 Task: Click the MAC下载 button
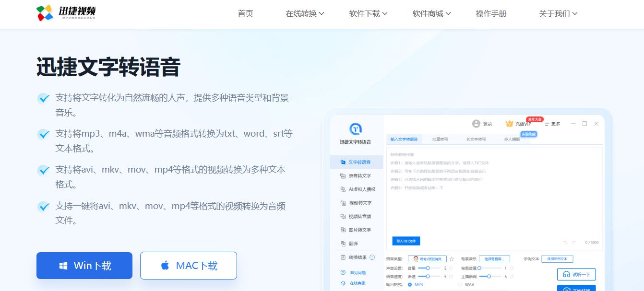coord(189,266)
